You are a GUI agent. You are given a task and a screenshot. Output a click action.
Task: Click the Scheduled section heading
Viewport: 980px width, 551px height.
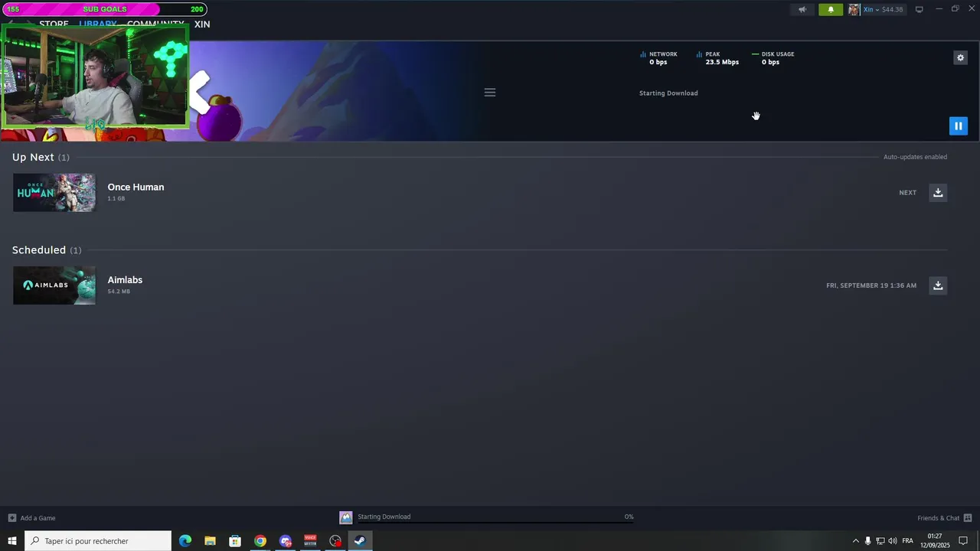[x=39, y=250]
